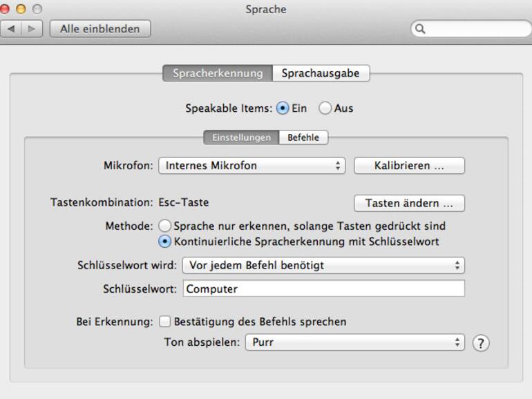Click the Schlüsselwort text field
The image size is (532, 399).
[x=323, y=289]
